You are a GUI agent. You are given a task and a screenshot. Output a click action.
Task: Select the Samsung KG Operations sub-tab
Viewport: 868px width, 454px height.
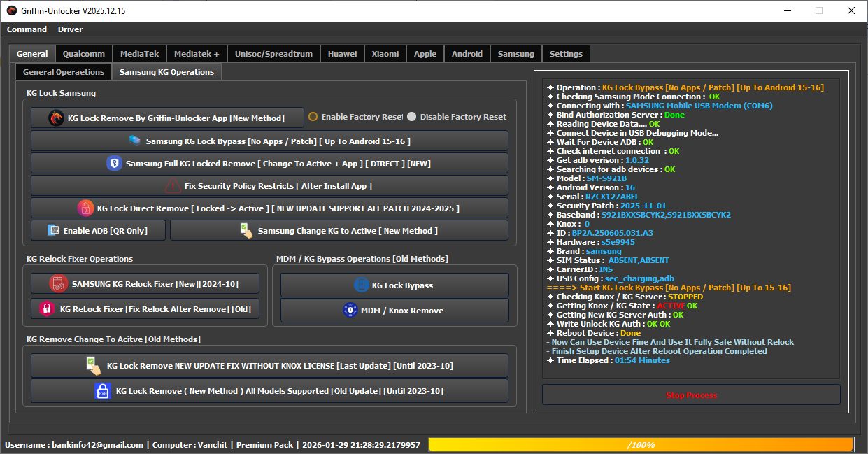[166, 71]
